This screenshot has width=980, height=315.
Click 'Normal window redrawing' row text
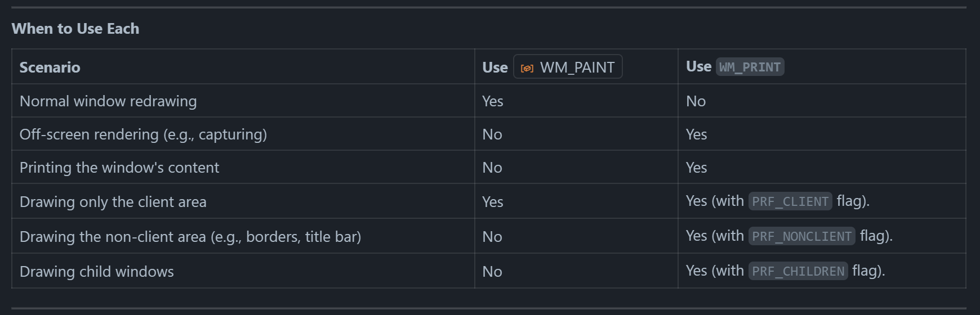point(108,101)
